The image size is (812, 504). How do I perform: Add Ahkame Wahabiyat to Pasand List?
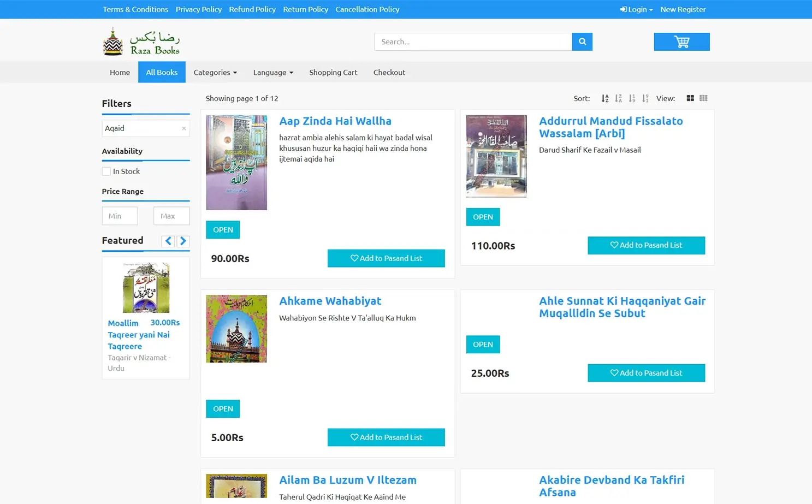click(x=386, y=437)
